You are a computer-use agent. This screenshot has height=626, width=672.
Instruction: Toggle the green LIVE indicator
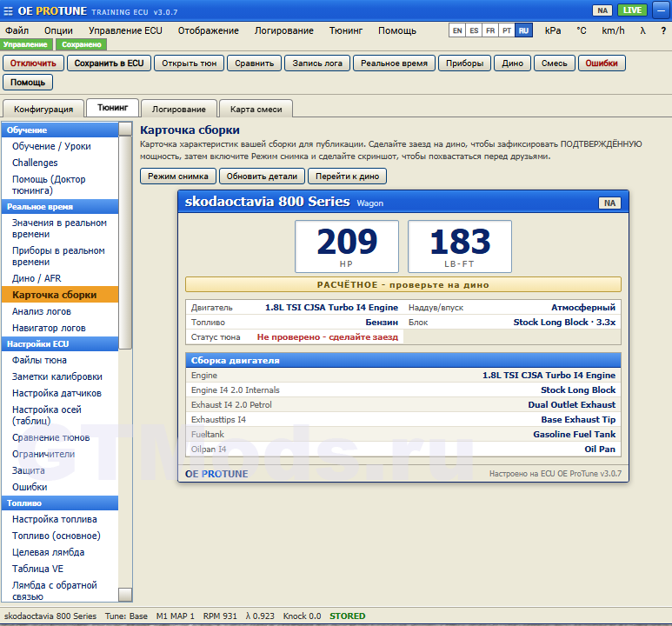pyautogui.click(x=632, y=10)
